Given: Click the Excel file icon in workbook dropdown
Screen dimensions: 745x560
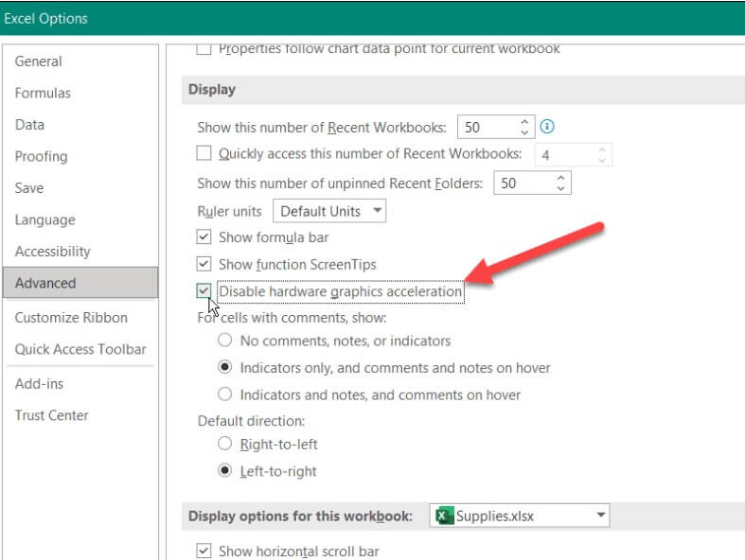Looking at the screenshot, I should click(444, 516).
